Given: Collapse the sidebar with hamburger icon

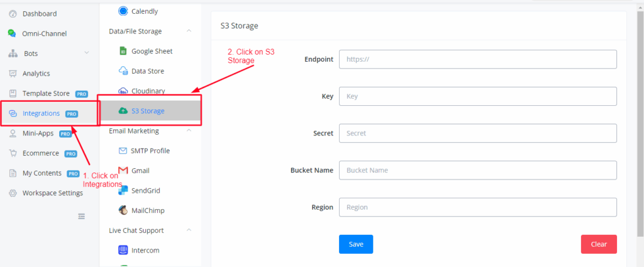Looking at the screenshot, I should click(x=81, y=216).
